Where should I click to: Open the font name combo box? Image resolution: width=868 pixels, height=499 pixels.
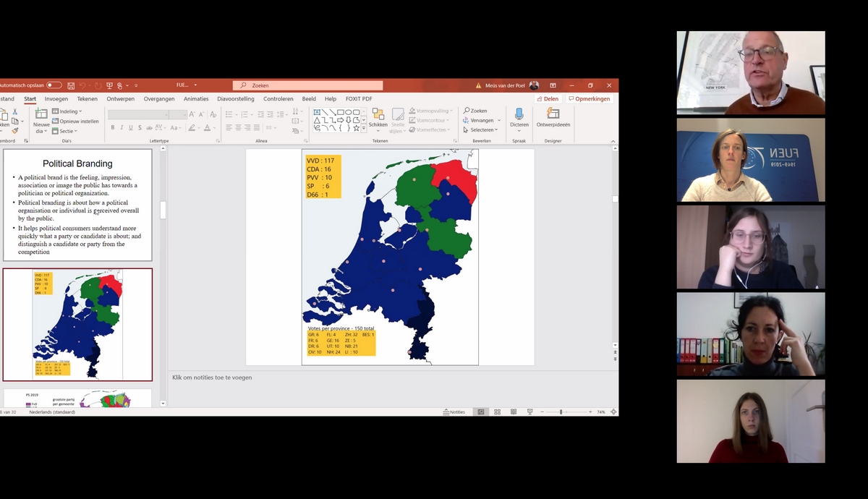point(138,114)
